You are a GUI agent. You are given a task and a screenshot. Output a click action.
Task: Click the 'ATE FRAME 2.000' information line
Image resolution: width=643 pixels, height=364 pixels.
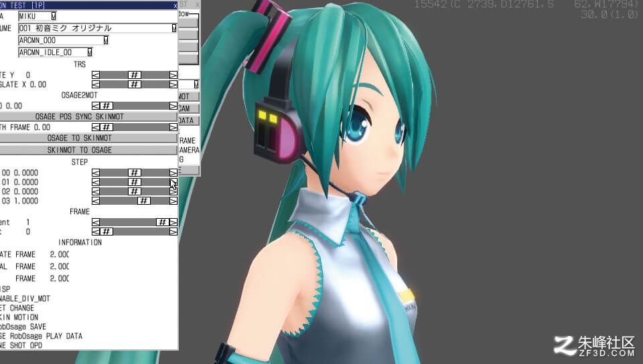coord(34,255)
